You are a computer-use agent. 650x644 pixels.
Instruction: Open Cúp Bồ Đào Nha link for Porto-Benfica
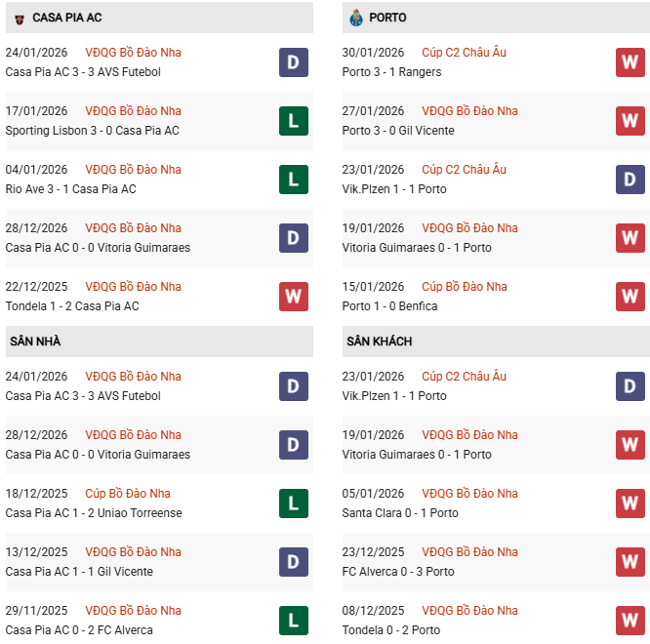point(464,287)
